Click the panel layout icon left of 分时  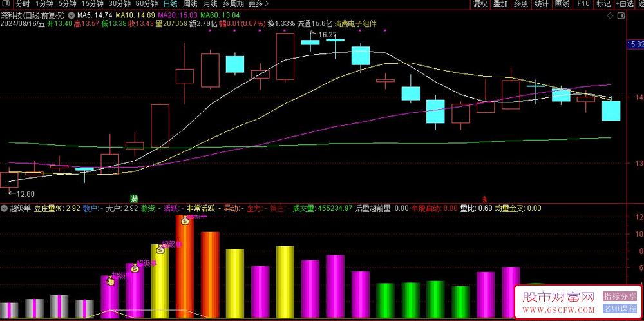[6, 4]
